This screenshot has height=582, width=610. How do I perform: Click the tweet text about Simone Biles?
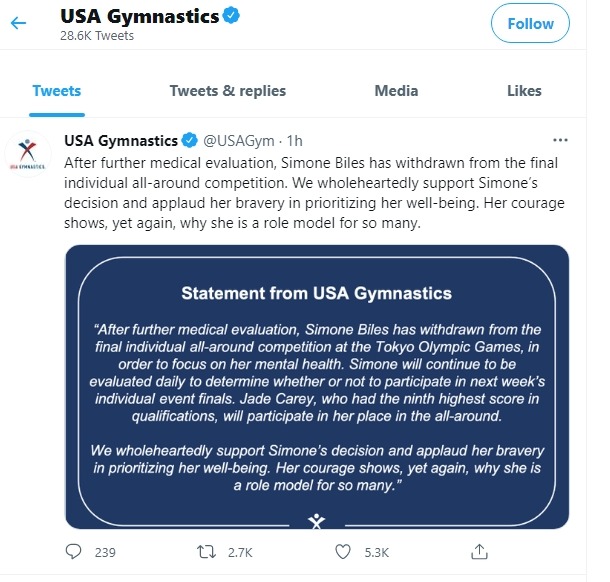314,193
